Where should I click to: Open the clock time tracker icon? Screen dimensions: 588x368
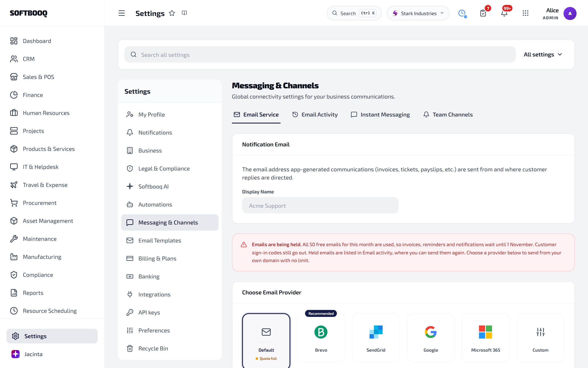click(x=462, y=13)
